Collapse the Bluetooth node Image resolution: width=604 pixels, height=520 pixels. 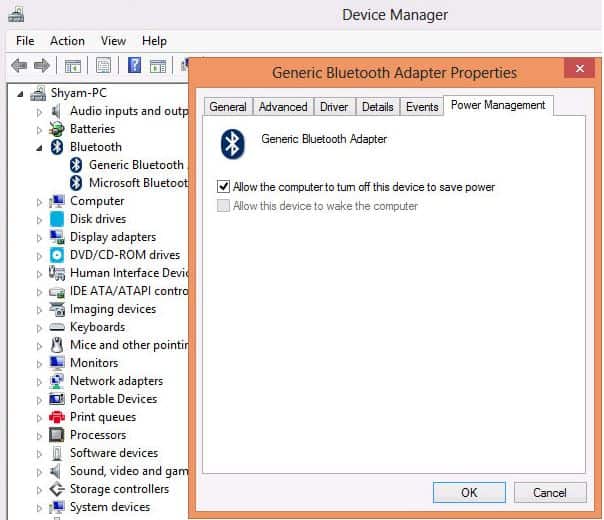39,148
